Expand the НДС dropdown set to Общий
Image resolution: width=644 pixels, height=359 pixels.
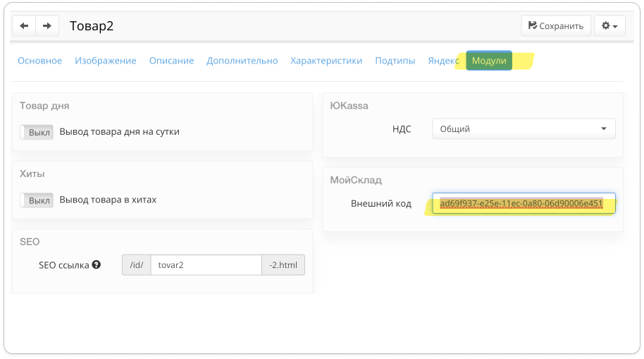click(524, 128)
